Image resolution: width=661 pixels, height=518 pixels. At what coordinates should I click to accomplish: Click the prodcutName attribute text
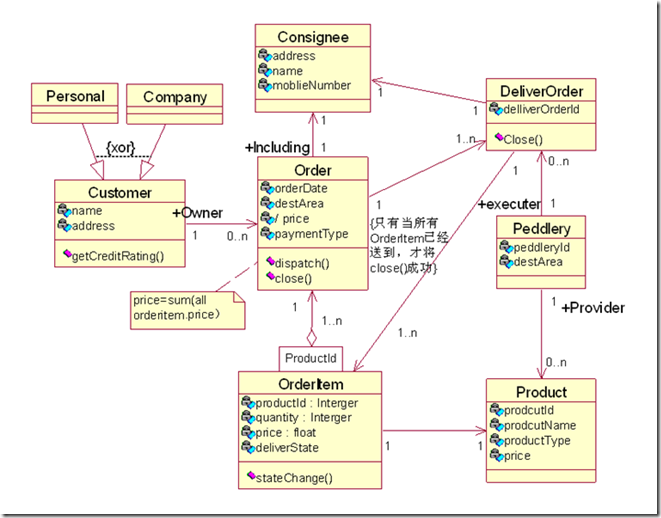540,425
